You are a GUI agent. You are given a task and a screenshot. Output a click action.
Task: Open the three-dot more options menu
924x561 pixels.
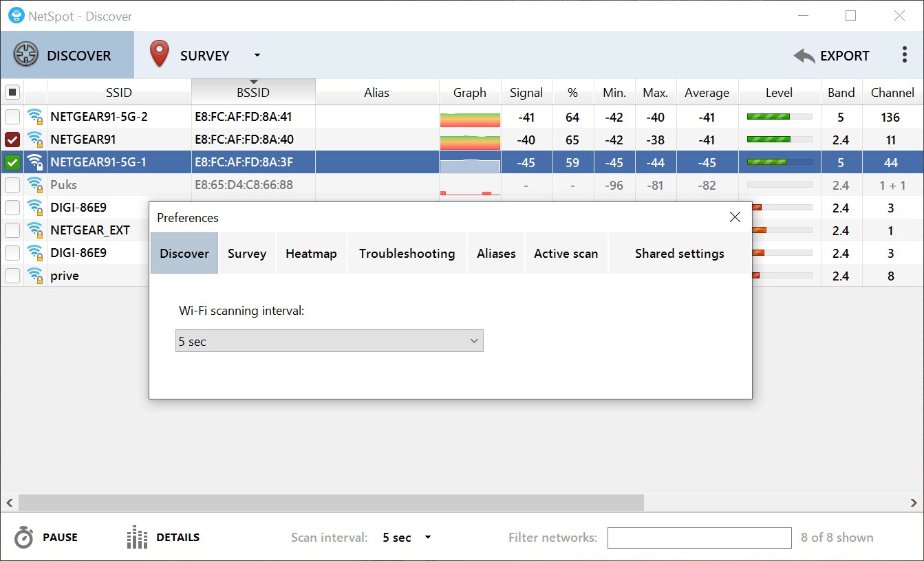pyautogui.click(x=904, y=55)
